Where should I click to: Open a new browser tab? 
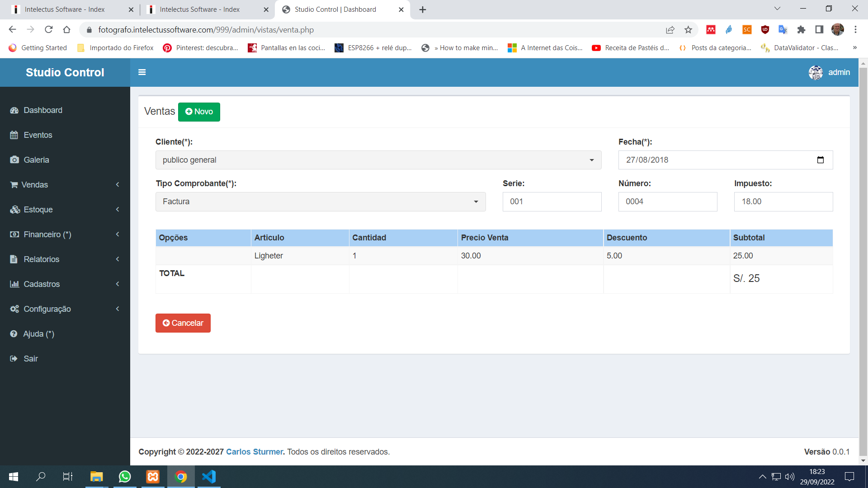[423, 9]
